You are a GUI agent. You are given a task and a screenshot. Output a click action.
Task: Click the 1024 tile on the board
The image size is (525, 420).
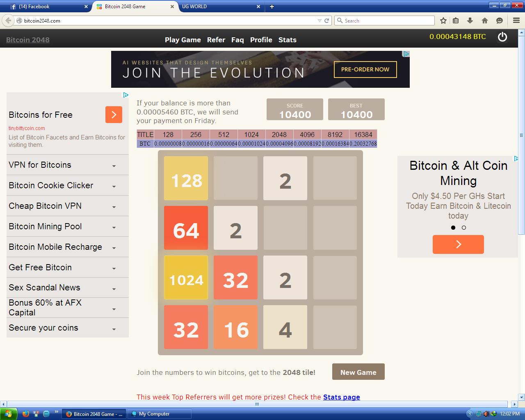186,278
